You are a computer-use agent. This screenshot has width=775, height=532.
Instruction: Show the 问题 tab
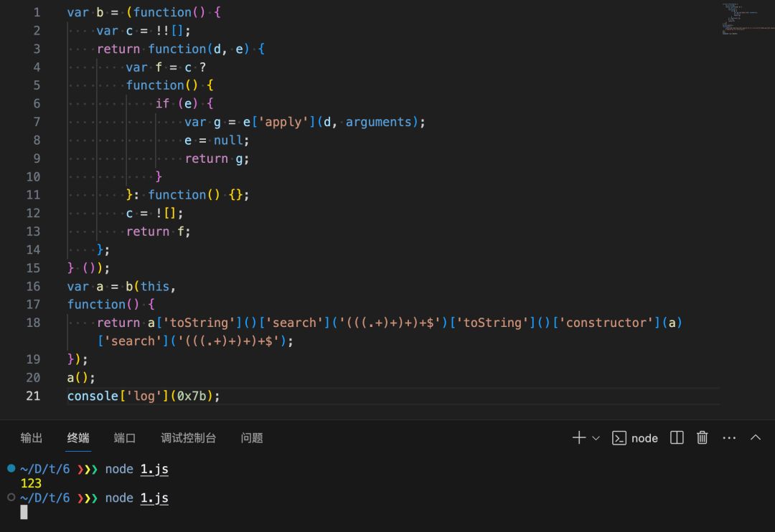tap(252, 438)
